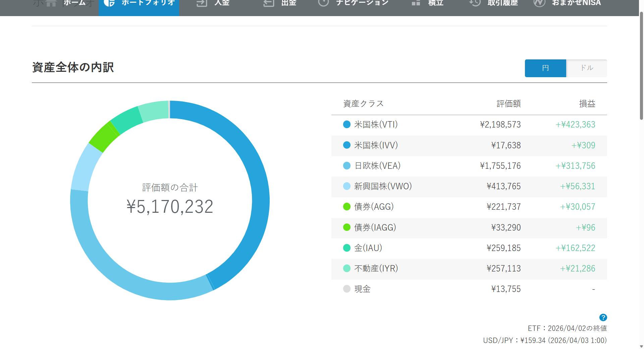Image resolution: width=644 pixels, height=349 pixels.
Task: Switch currency display to yen (円)
Action: 545,68
